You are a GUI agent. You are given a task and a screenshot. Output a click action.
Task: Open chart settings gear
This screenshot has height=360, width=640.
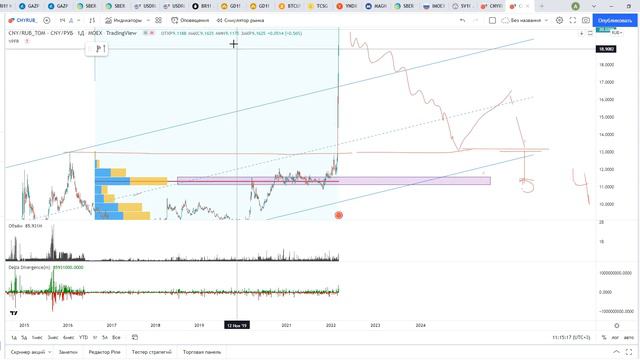click(559, 20)
